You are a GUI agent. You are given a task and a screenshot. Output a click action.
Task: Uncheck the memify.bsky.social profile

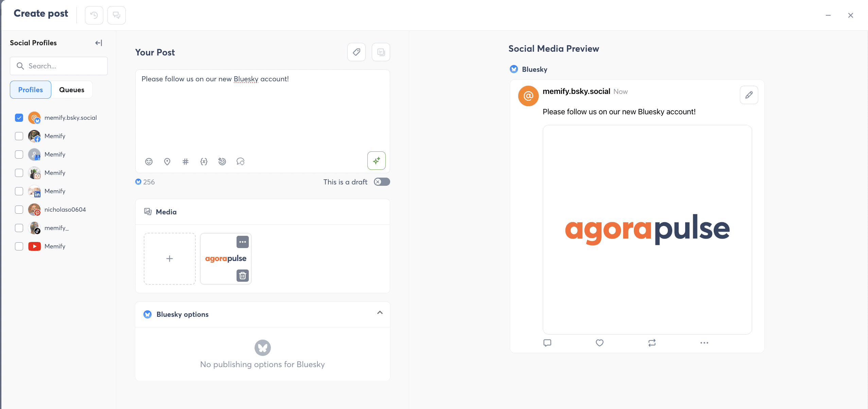(19, 118)
